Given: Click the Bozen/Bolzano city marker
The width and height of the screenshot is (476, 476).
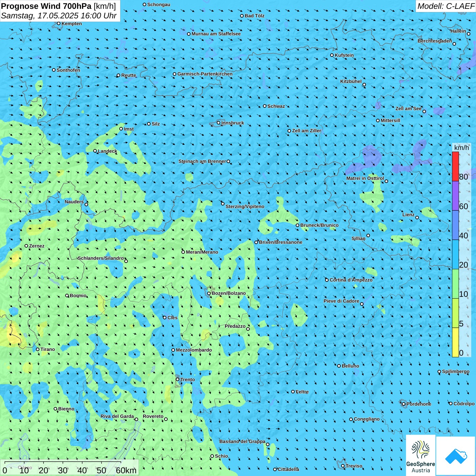Looking at the screenshot, I should (209, 293).
